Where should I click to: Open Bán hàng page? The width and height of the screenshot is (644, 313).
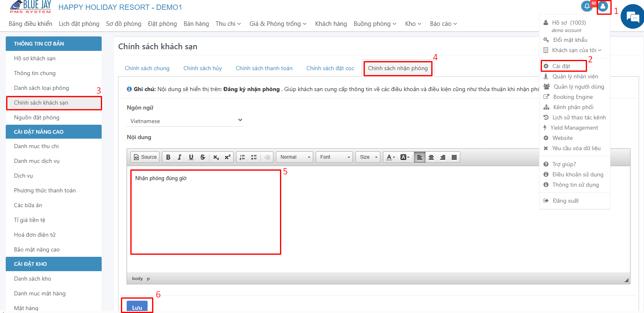(196, 24)
